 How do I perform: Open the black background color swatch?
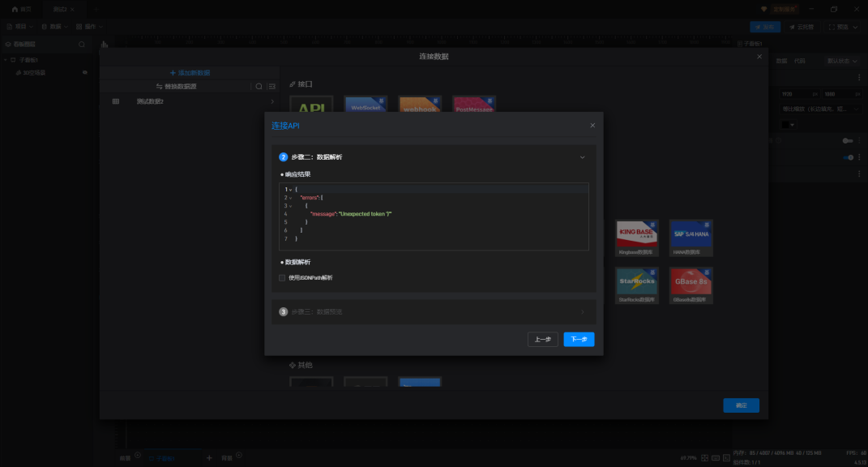tap(787, 125)
